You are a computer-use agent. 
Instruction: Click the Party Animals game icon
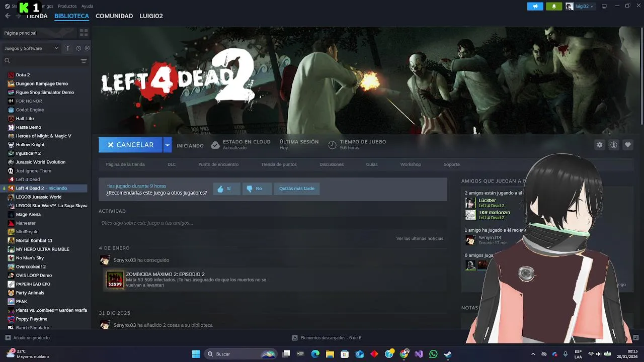pyautogui.click(x=11, y=293)
